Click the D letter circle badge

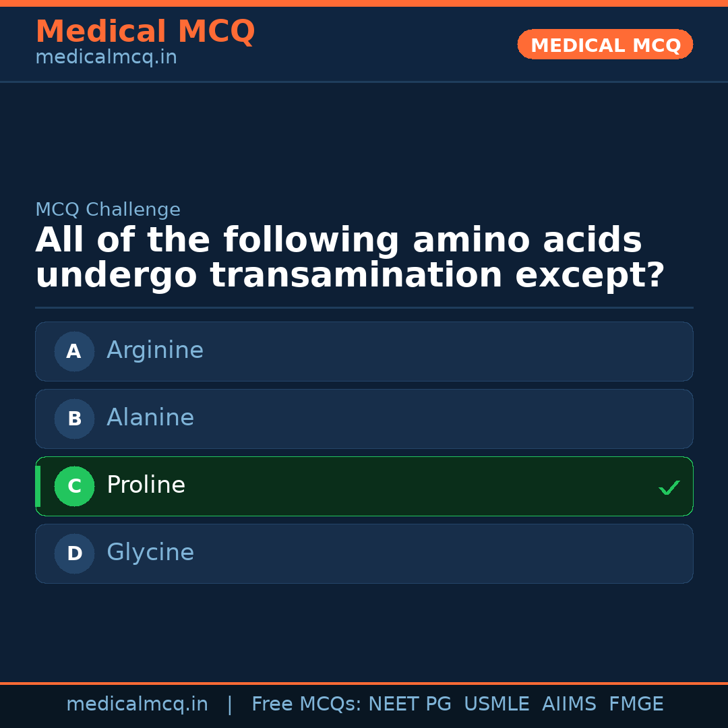click(74, 553)
